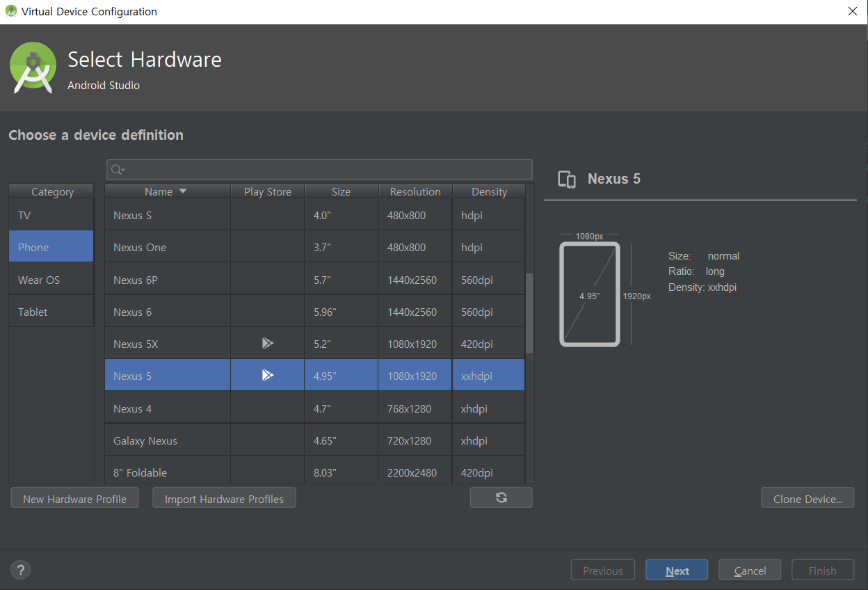Select the Nexus 5 device name
This screenshot has width=868, height=590.
tap(132, 376)
